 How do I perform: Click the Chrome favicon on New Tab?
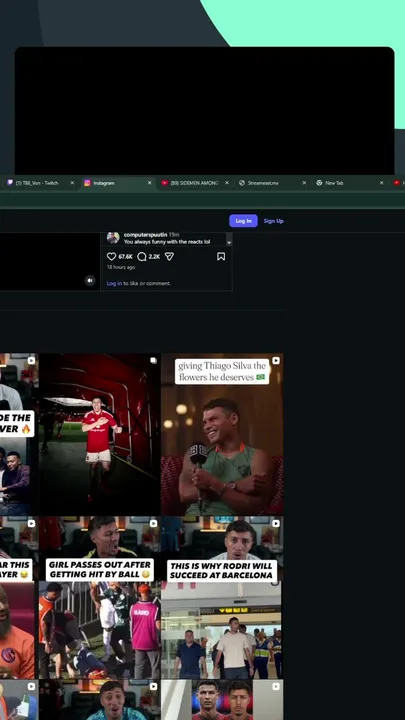click(319, 183)
